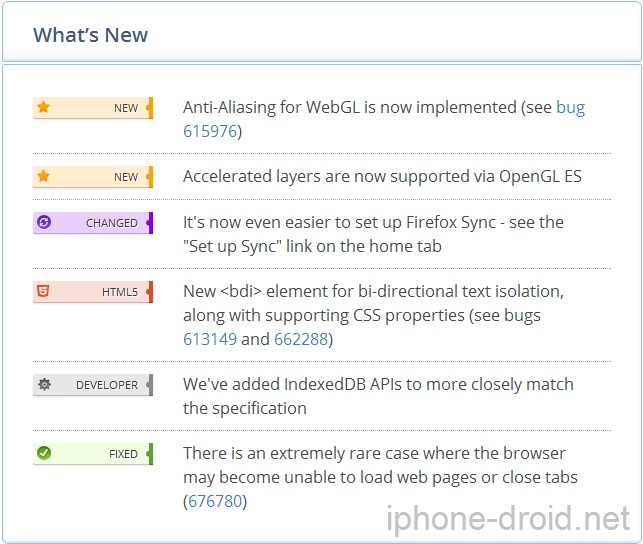Click the NEW label for Anti-Aliasing entry

(x=126, y=108)
